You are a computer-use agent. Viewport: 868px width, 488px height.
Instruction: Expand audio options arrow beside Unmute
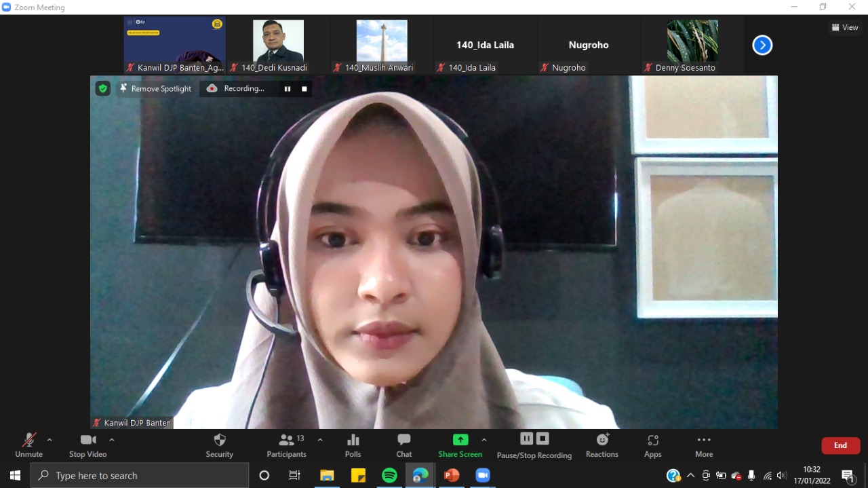click(50, 440)
